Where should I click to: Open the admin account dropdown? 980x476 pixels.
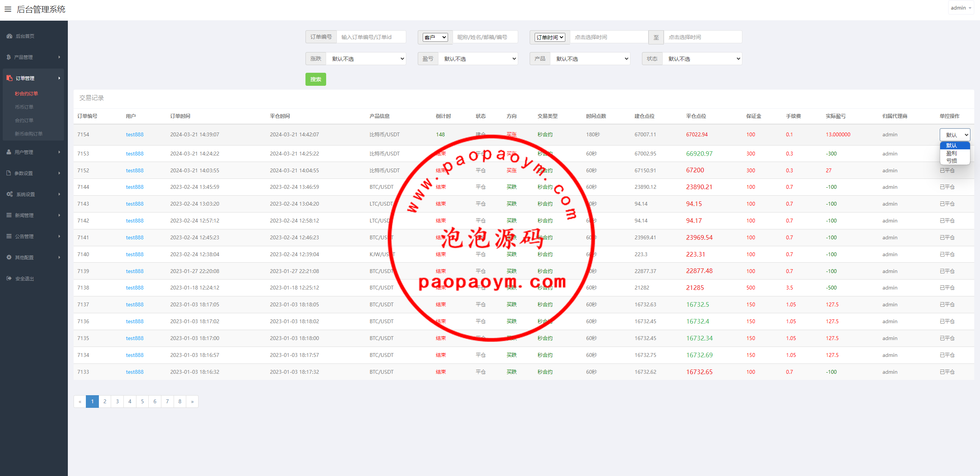(961, 8)
